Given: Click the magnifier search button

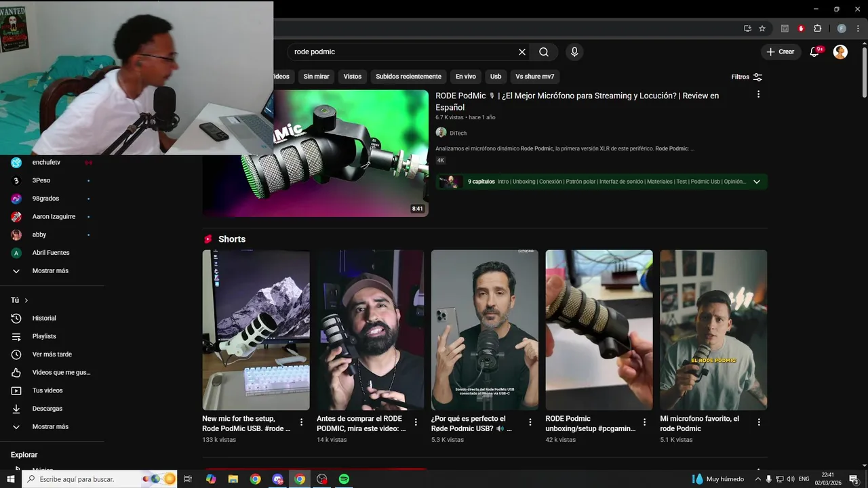Looking at the screenshot, I should (544, 52).
